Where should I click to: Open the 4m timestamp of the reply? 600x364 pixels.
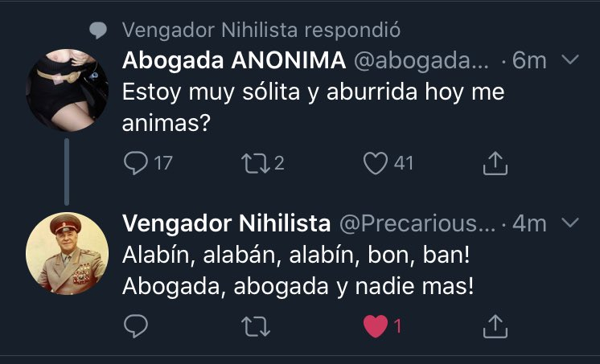point(529,223)
